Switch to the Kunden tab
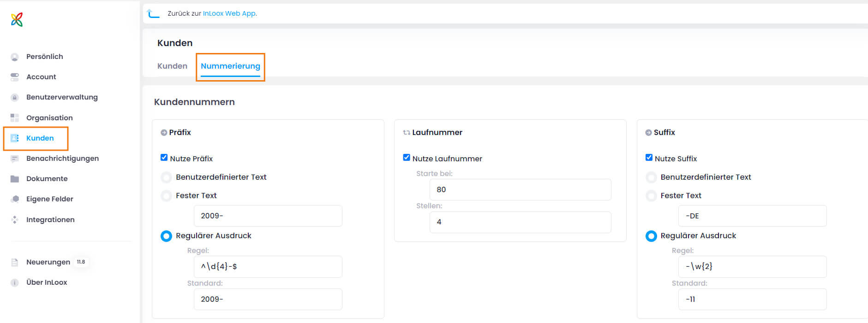 pyautogui.click(x=172, y=66)
